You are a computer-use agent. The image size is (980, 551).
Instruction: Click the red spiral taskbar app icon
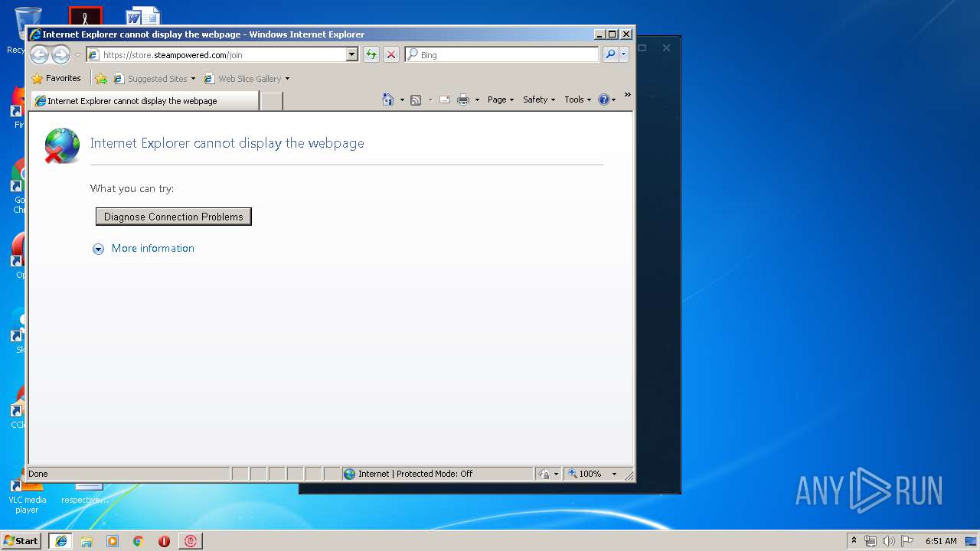191,541
